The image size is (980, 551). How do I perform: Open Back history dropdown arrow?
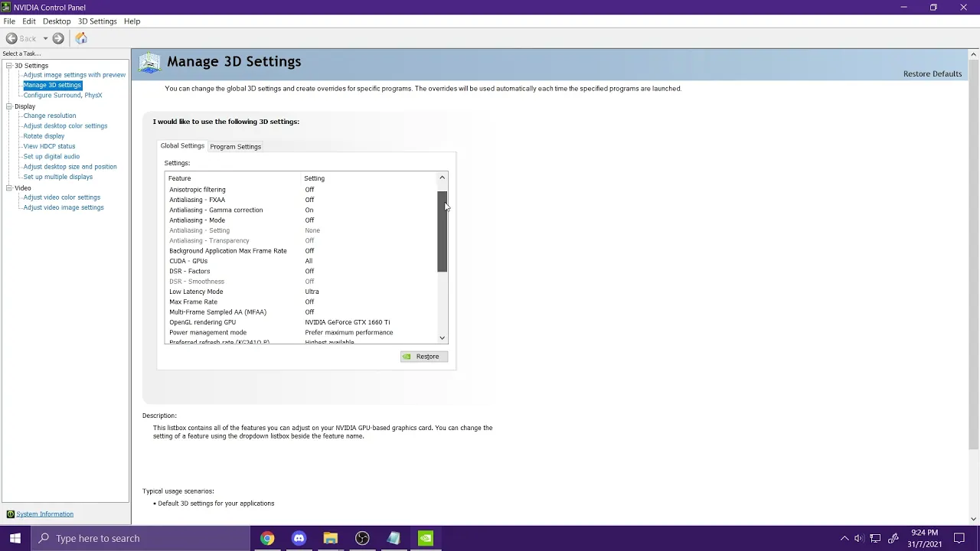coord(45,38)
